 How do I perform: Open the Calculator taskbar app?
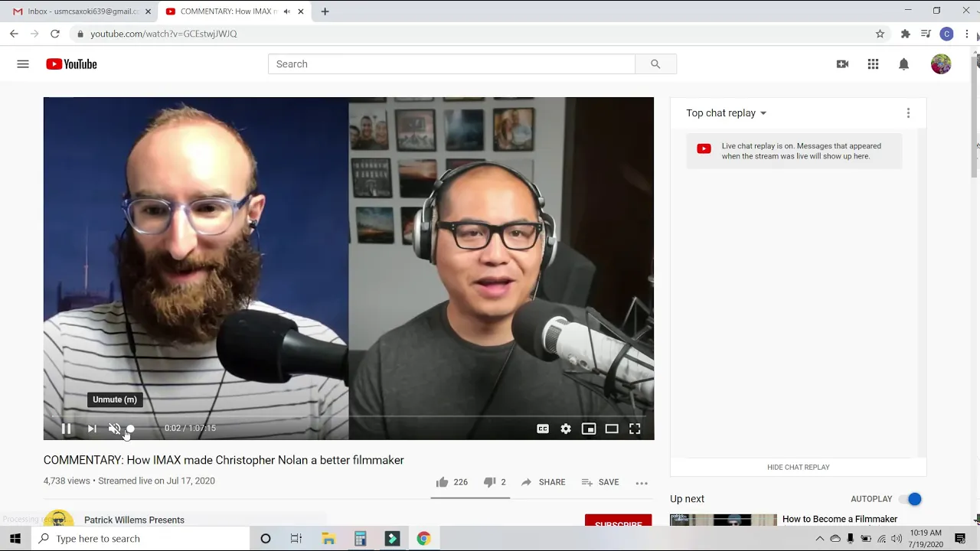tap(360, 539)
